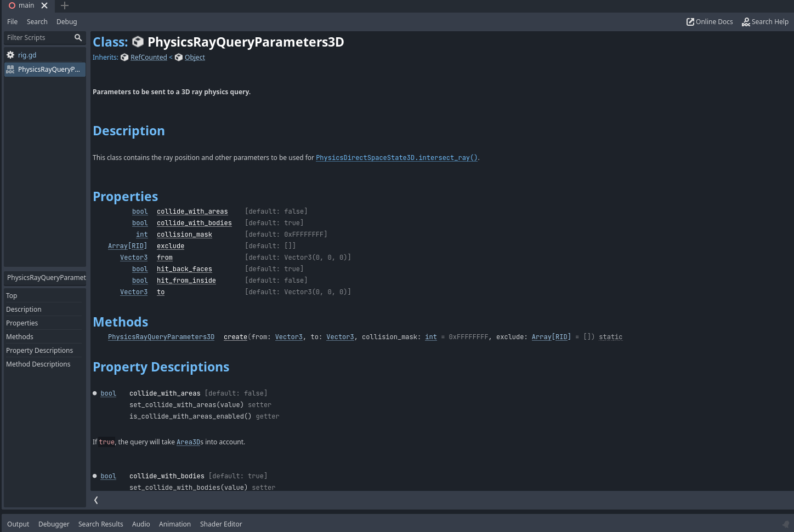Click the cube icon before RefCounted
Screen dimensions: 794x532
coord(124,58)
